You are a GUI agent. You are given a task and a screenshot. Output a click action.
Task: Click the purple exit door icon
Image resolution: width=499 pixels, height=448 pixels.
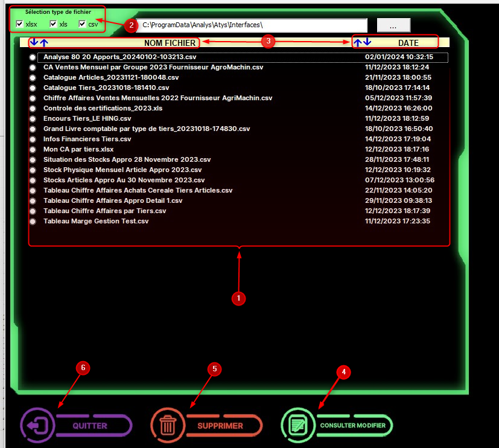click(36, 426)
